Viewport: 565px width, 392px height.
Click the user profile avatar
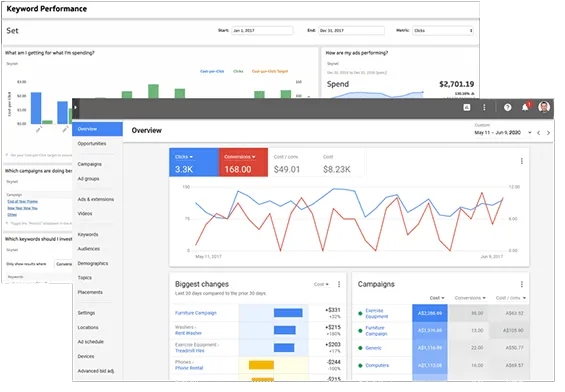(x=544, y=107)
